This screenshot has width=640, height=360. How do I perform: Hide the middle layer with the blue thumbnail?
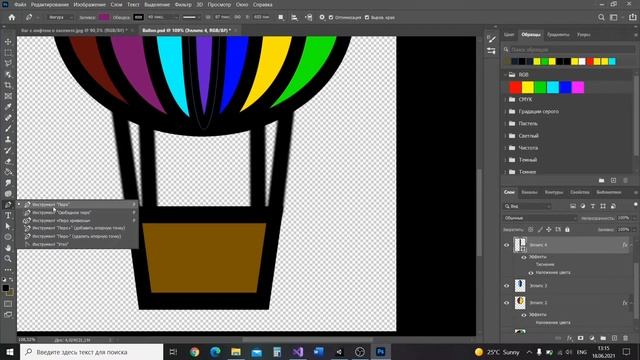click(507, 286)
